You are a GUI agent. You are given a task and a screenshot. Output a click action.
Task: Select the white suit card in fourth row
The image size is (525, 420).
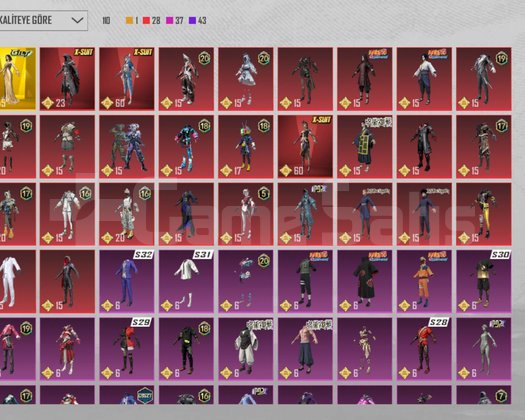coord(17,282)
